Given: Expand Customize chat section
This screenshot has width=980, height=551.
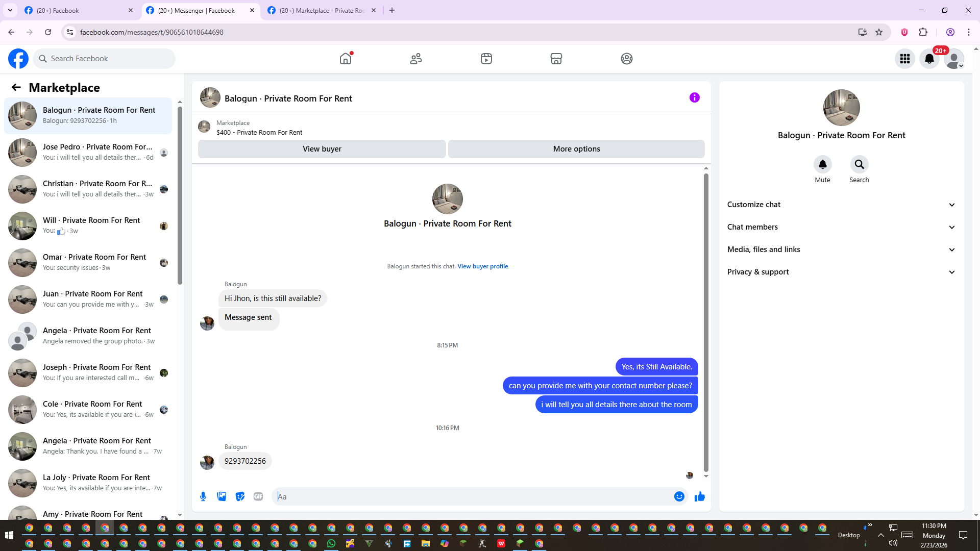Looking at the screenshot, I should [841, 205].
